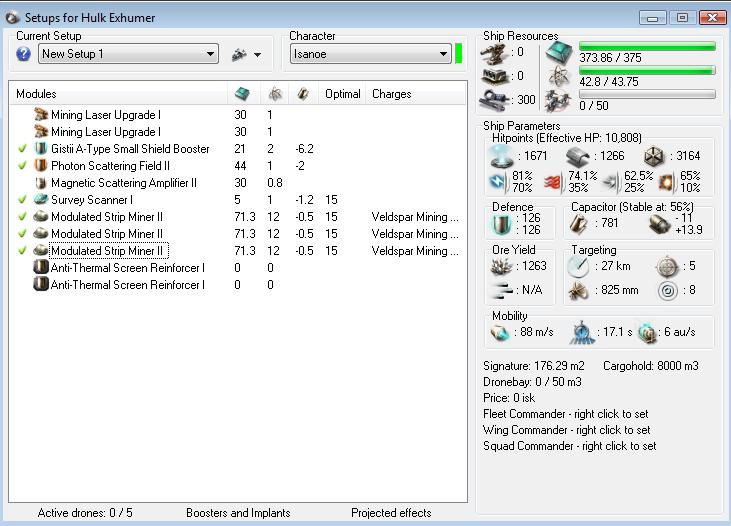Click the Fleet Commander right click to set text
This screenshot has width=731, height=526.
point(565,414)
